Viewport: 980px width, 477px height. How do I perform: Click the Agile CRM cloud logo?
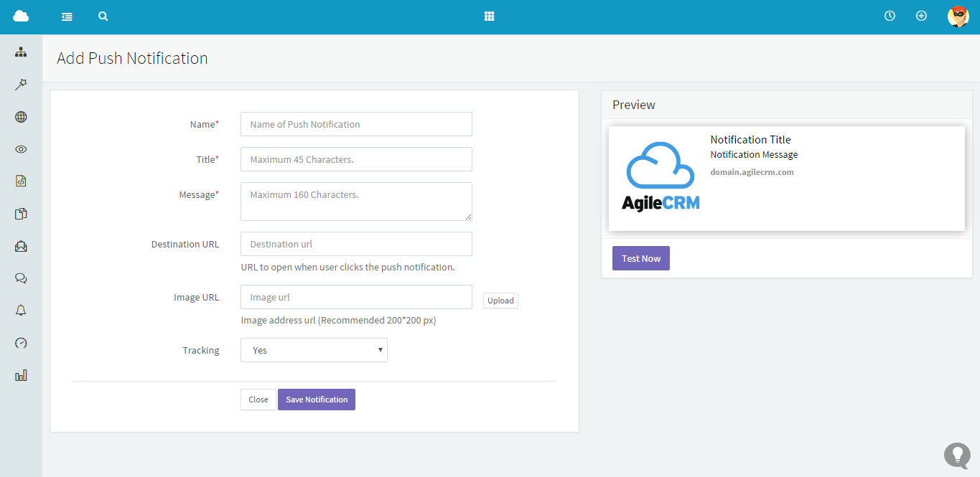point(21,16)
